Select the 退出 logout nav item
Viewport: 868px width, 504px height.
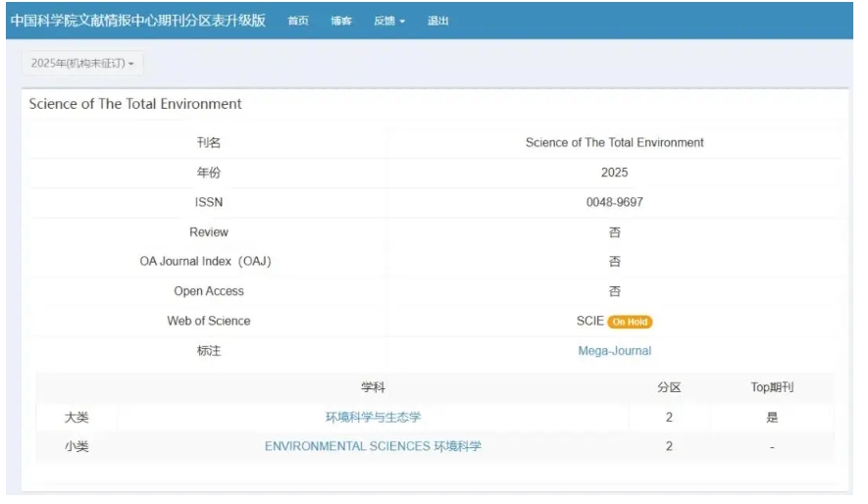coord(437,21)
